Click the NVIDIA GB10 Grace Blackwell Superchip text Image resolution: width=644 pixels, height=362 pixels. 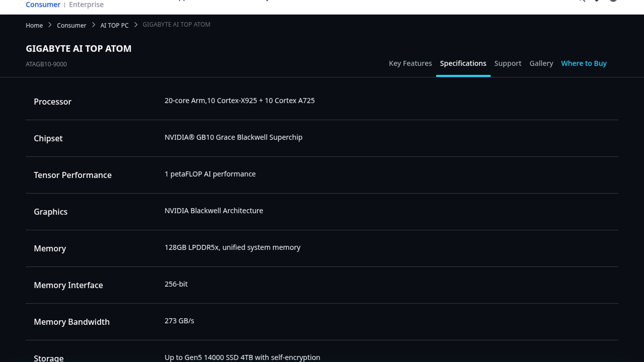[x=233, y=137]
